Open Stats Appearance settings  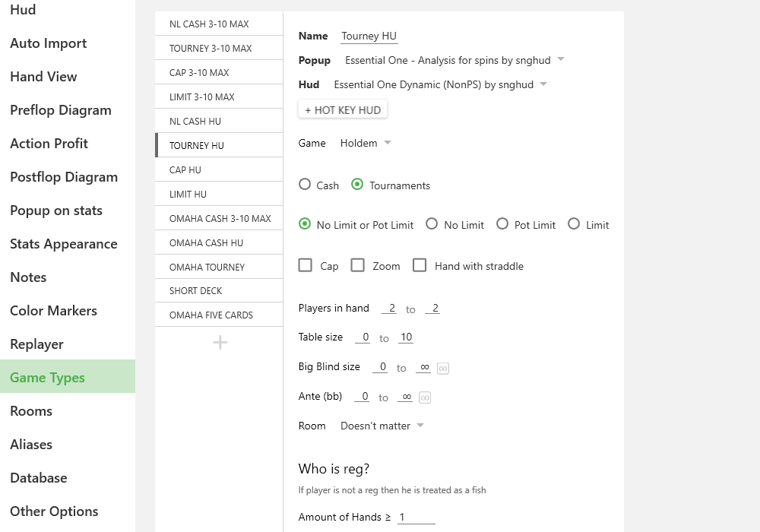click(x=68, y=244)
